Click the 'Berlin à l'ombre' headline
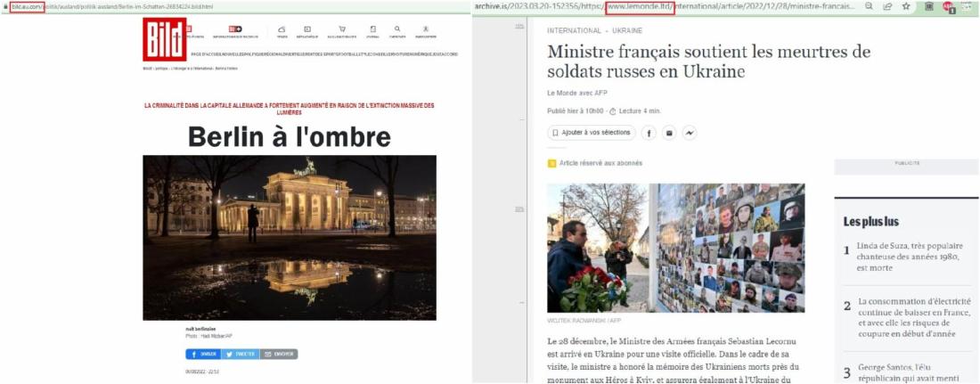The image size is (980, 384). coord(290,136)
